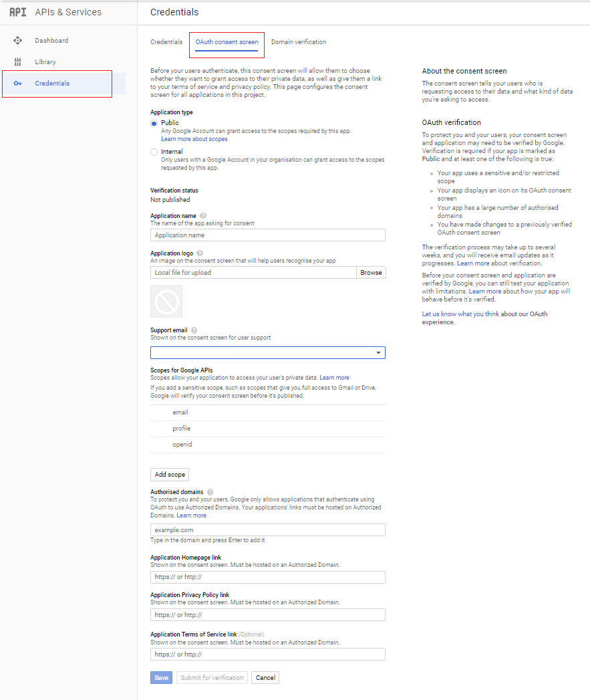Click the application logo placeholder image
Screen dimensions: 590x700
tap(166, 302)
